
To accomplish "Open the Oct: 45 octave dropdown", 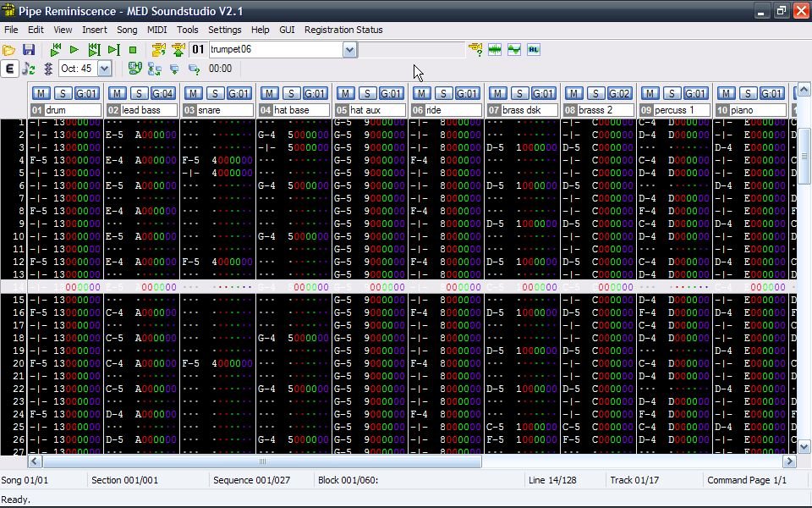I will 105,69.
